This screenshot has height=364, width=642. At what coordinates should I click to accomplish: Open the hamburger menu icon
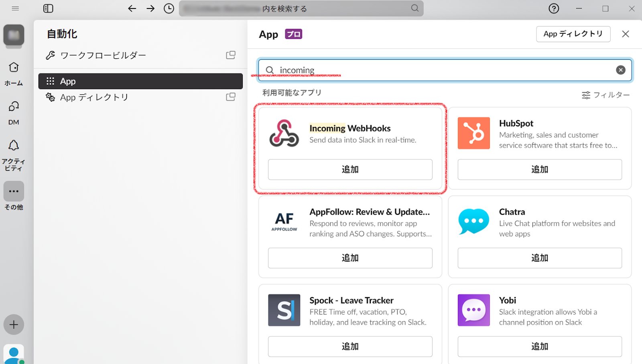(15, 8)
